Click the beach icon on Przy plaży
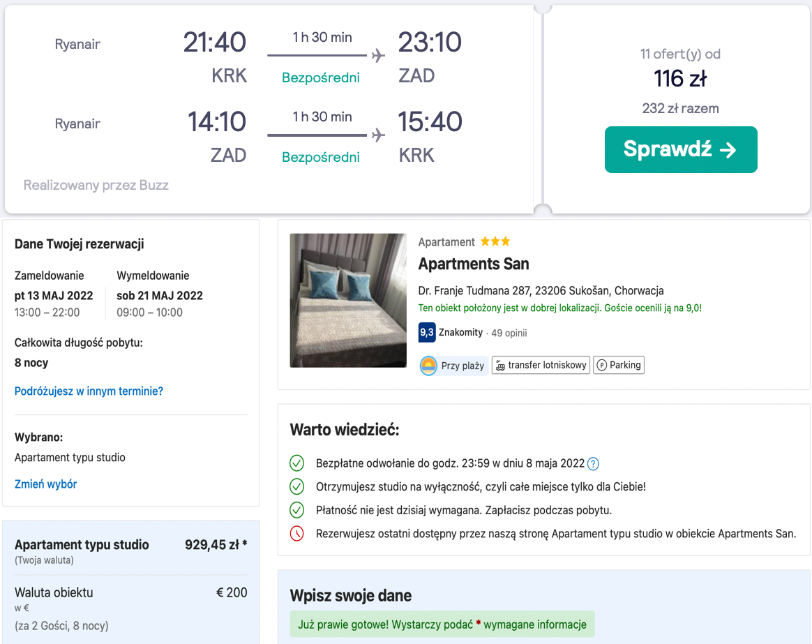The height and width of the screenshot is (644, 812). (428, 366)
